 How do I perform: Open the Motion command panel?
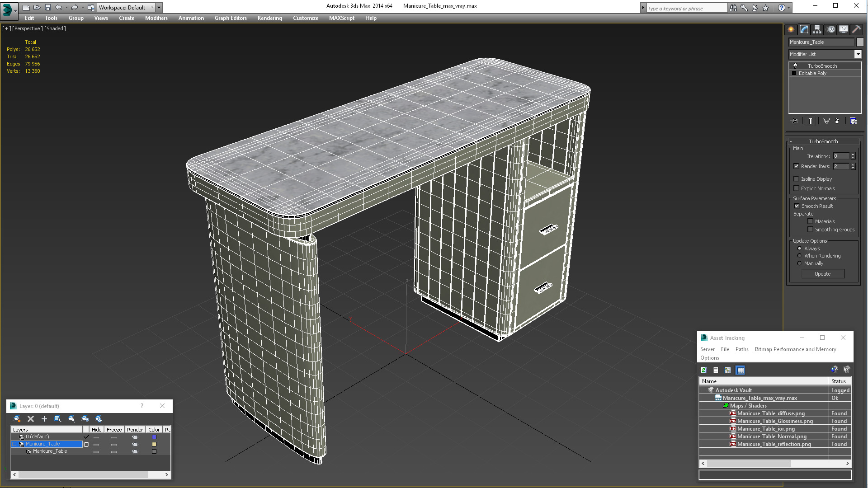[830, 29]
